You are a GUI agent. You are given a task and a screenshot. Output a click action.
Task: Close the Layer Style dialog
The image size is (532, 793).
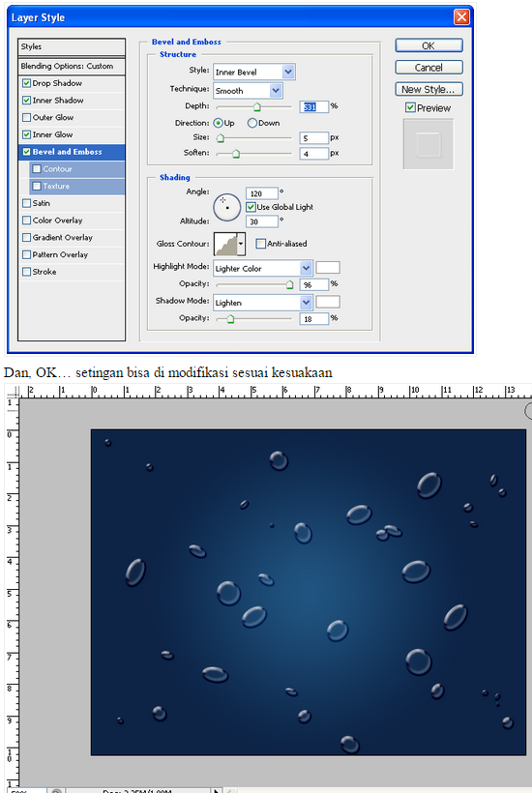click(461, 17)
